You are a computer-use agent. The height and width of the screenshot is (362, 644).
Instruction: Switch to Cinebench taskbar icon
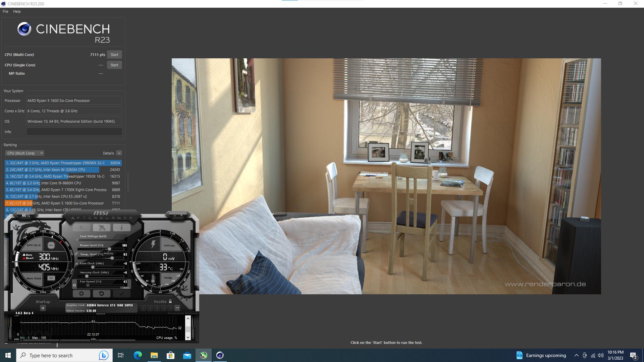point(220,355)
